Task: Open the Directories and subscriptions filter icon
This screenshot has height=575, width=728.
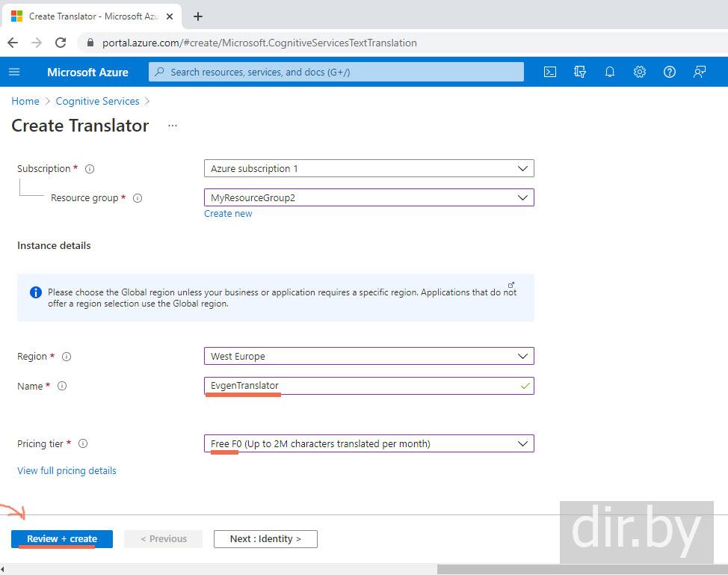Action: 579,72
